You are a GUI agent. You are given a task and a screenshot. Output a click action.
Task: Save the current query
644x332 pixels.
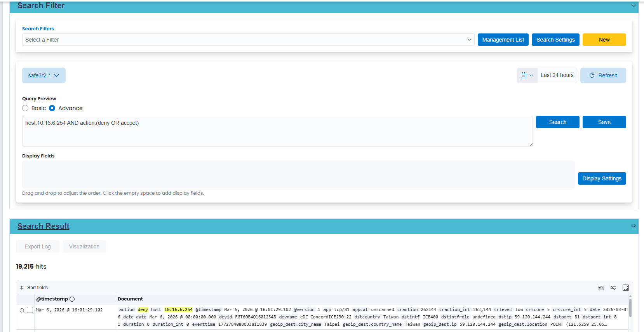click(604, 122)
